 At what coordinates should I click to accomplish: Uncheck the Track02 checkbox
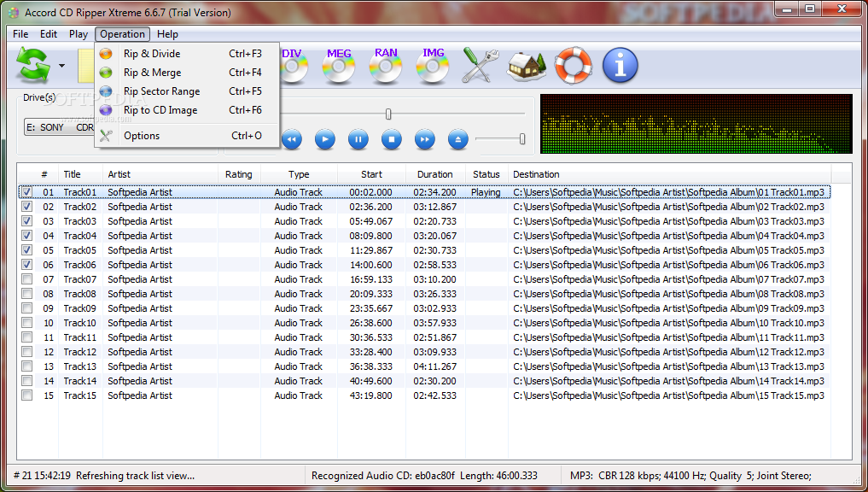click(x=26, y=207)
